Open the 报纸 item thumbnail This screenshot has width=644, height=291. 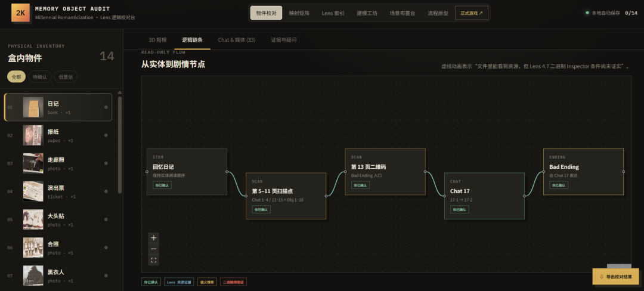(33, 135)
